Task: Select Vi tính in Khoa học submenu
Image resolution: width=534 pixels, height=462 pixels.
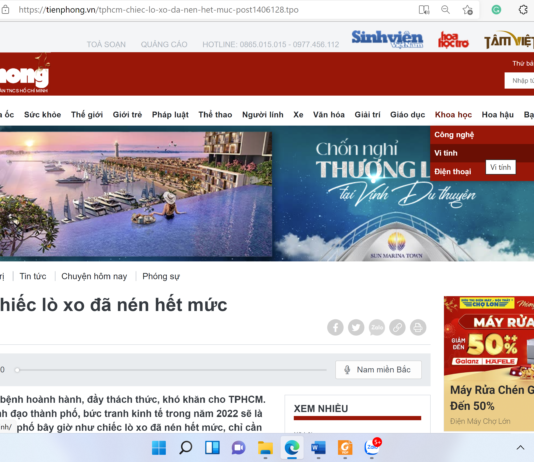Action: point(482,153)
